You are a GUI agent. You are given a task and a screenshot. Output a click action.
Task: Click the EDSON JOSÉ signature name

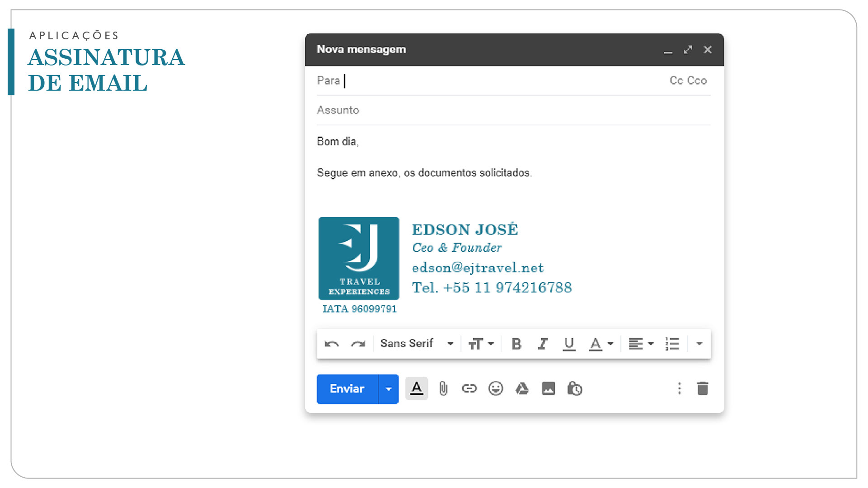pyautogui.click(x=465, y=229)
